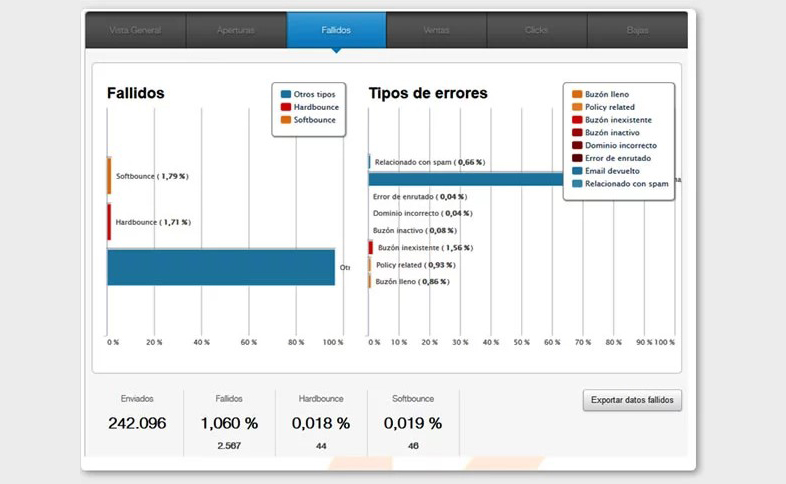This screenshot has height=484, width=786.
Task: Click Buzón lleno legend swatch
Action: [x=577, y=94]
